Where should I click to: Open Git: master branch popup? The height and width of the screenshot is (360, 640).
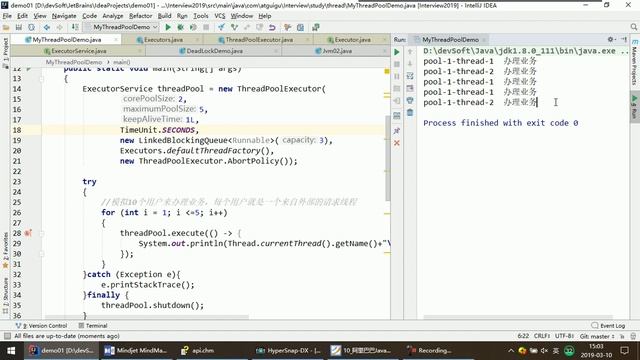[x=597, y=336]
